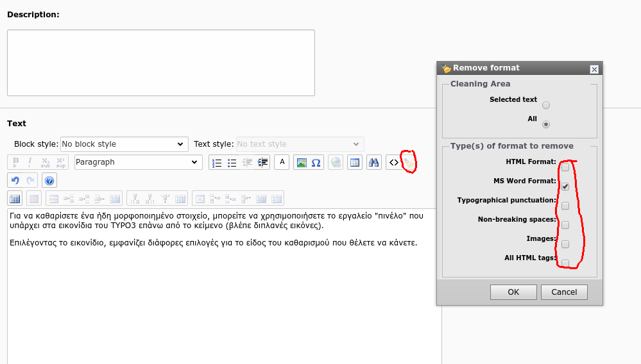641x364 pixels.
Task: Tick the Images checkbox
Action: point(565,244)
